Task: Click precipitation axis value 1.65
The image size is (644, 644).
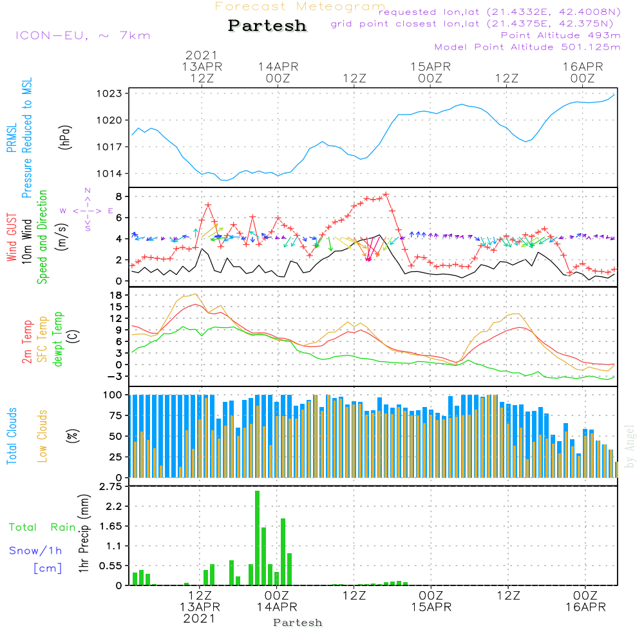Action: (x=111, y=527)
